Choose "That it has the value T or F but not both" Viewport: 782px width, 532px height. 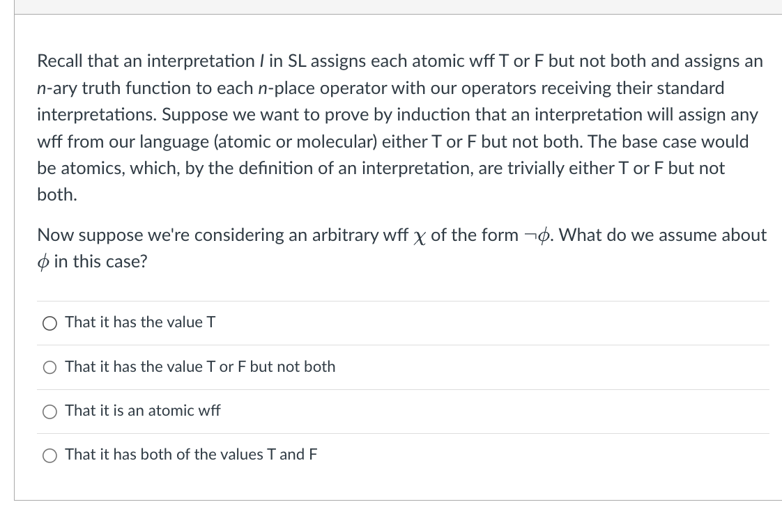tap(200, 367)
